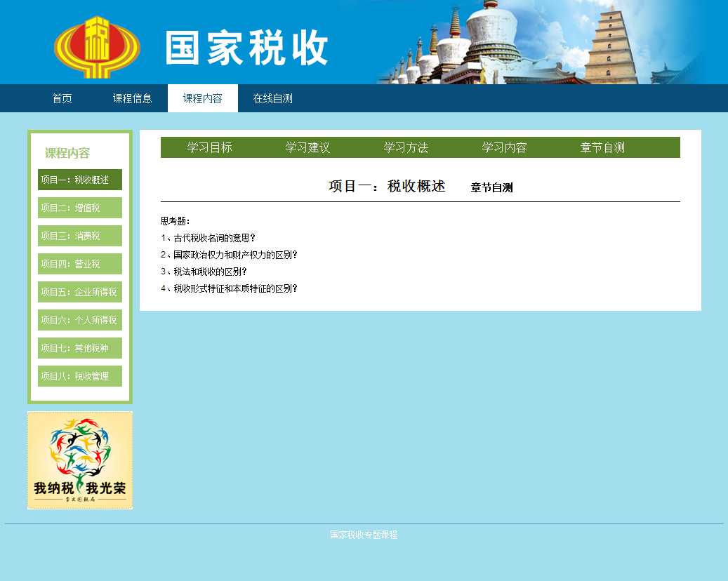The height and width of the screenshot is (581, 728).
Task: Click the 国家税收 header title banner
Action: [x=247, y=48]
